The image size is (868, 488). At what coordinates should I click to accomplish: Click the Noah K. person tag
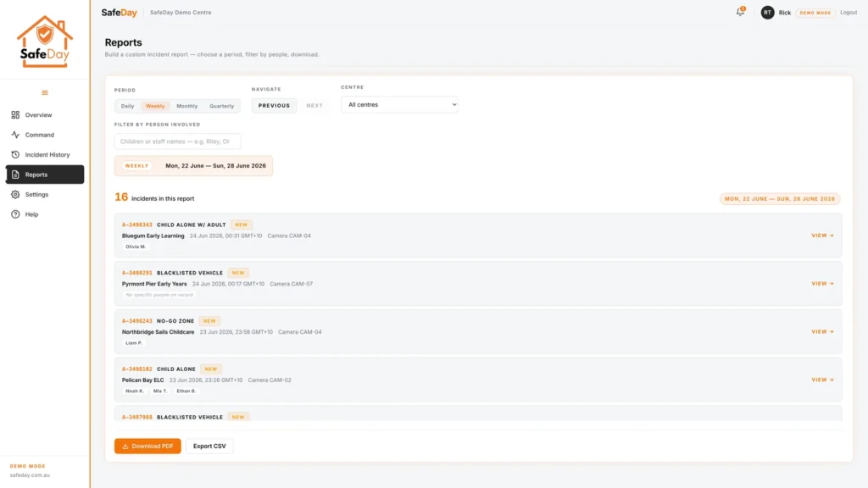[135, 391]
